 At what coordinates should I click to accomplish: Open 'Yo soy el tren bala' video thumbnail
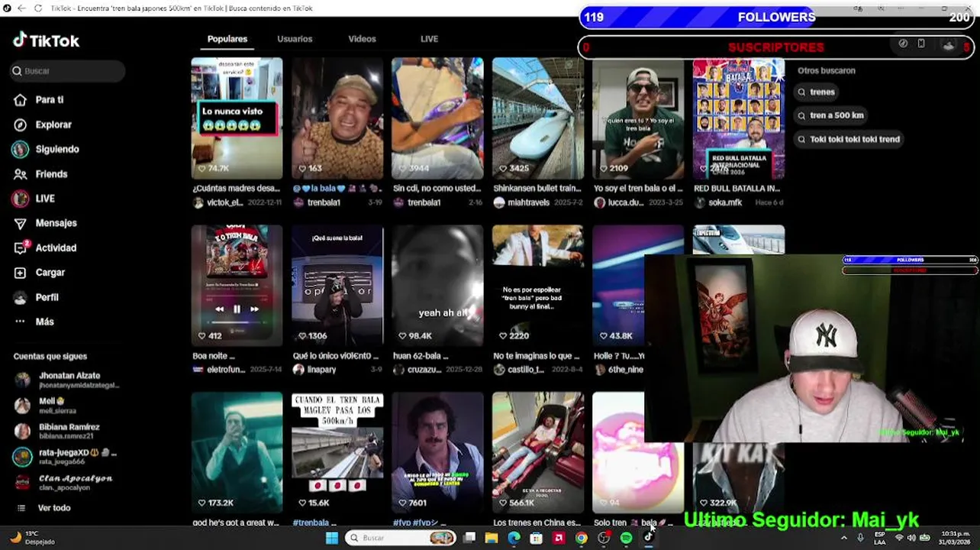(x=638, y=118)
